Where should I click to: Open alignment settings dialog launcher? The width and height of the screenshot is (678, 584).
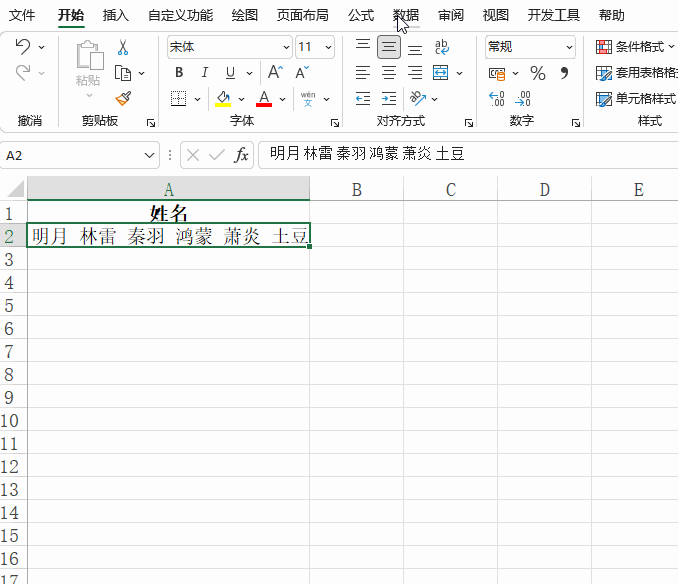[x=469, y=123]
